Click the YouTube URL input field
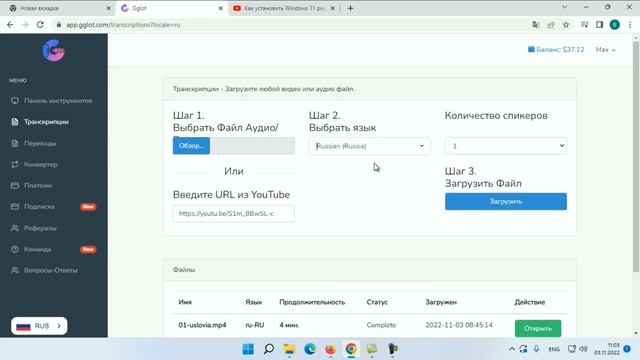The width and height of the screenshot is (640, 360). point(233,213)
